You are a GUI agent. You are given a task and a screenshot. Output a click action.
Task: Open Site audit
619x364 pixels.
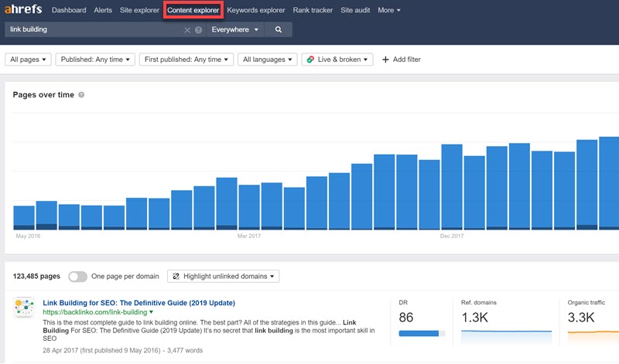pos(355,10)
